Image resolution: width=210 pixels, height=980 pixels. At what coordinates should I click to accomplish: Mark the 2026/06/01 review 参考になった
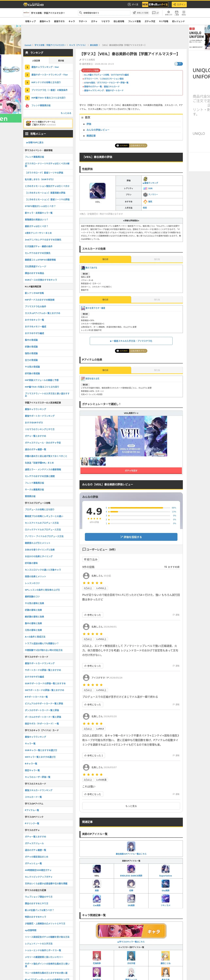92,666
